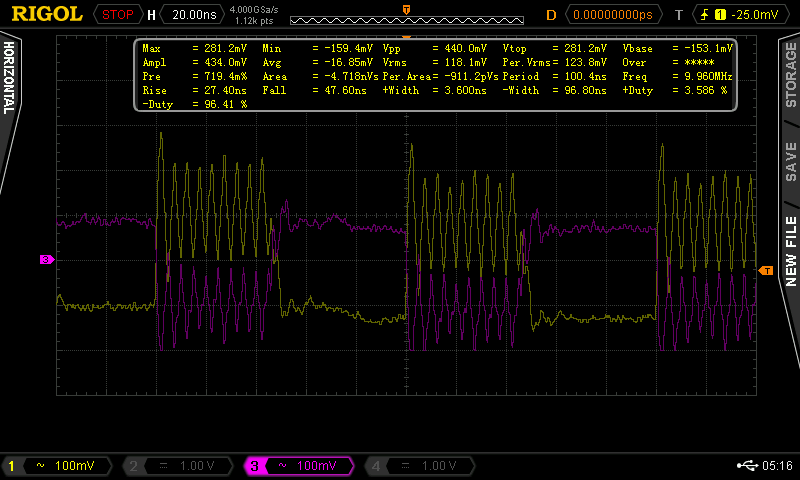800x480 pixels.
Task: Click the 05:16 clock readout
Action: pyautogui.click(x=777, y=465)
